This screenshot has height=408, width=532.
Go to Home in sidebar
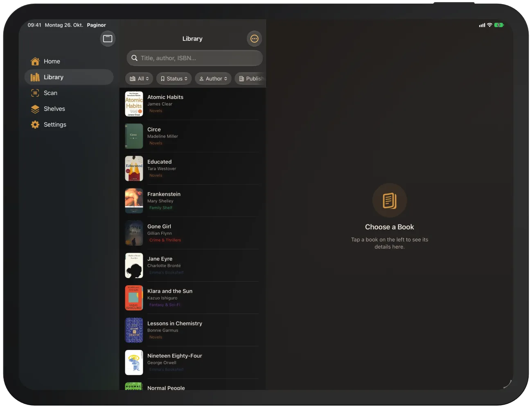pos(69,61)
